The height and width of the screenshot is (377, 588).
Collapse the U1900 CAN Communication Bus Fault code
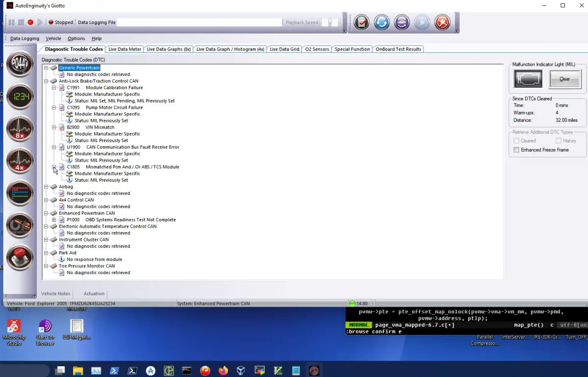click(x=54, y=147)
